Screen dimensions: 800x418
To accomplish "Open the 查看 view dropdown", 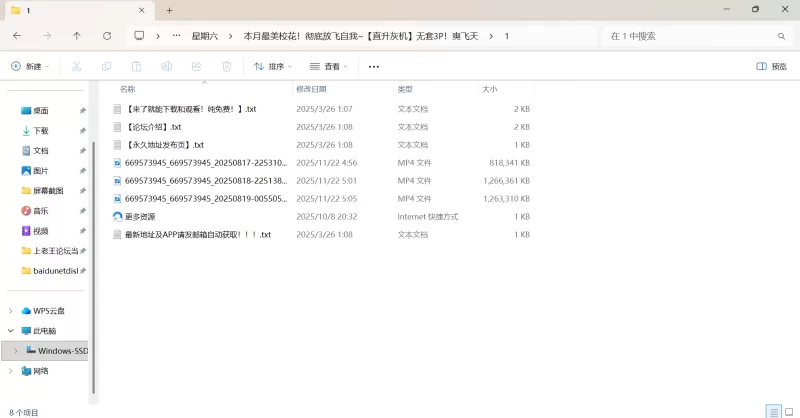I will click(x=329, y=66).
